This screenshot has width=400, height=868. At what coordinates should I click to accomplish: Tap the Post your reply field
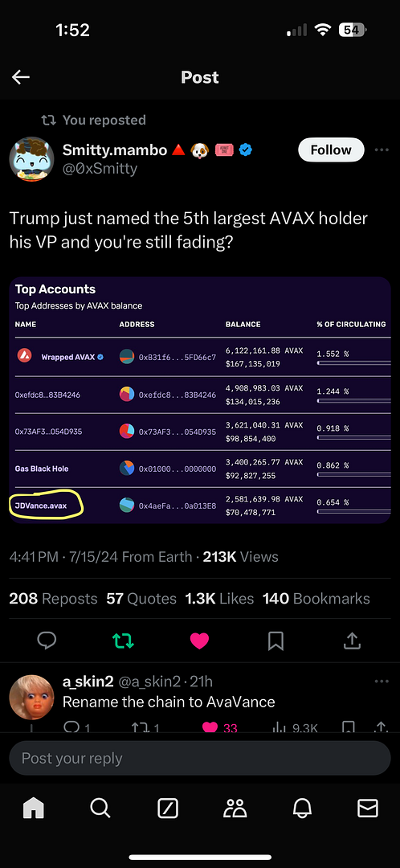(200, 758)
